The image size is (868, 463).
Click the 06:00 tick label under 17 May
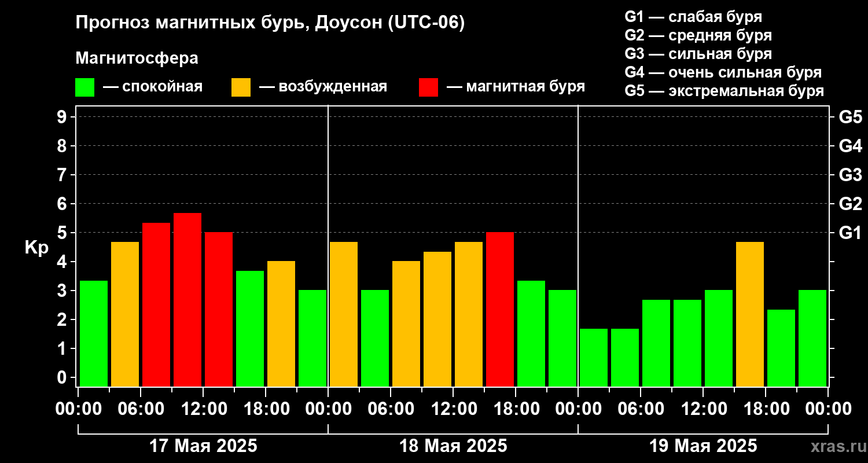tap(141, 409)
